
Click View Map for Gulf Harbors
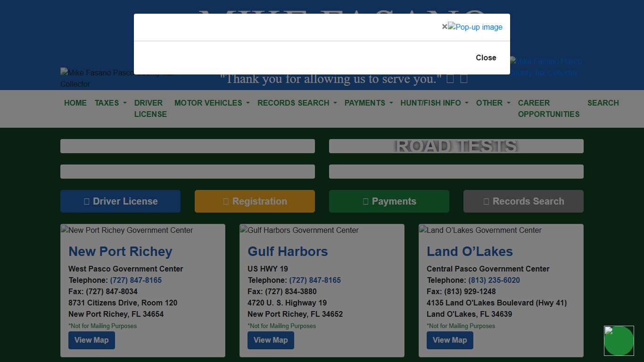[271, 340]
